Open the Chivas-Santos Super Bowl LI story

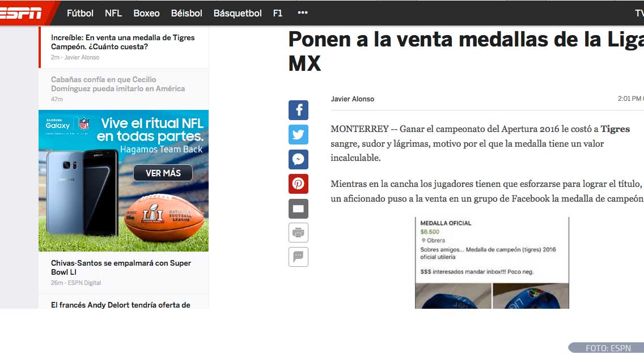pos(121,267)
